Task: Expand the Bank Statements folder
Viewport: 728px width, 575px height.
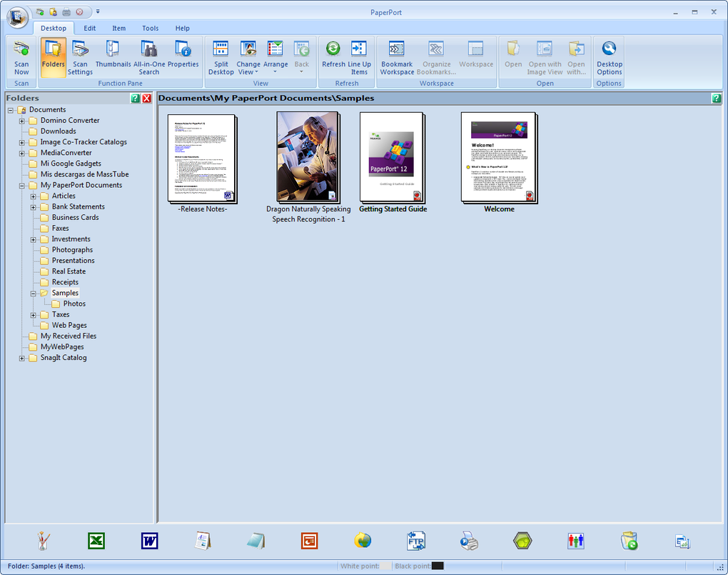Action: coord(34,207)
